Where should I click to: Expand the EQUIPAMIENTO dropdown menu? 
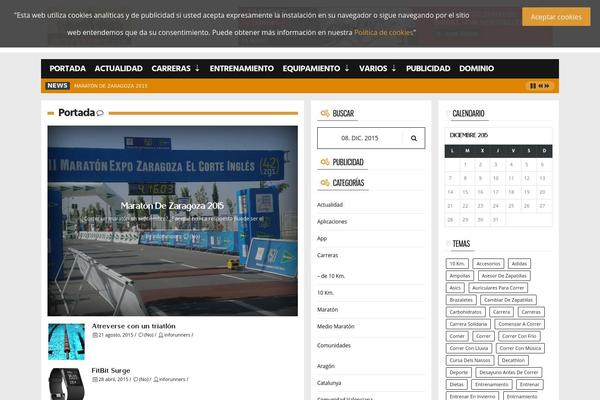[x=316, y=69]
